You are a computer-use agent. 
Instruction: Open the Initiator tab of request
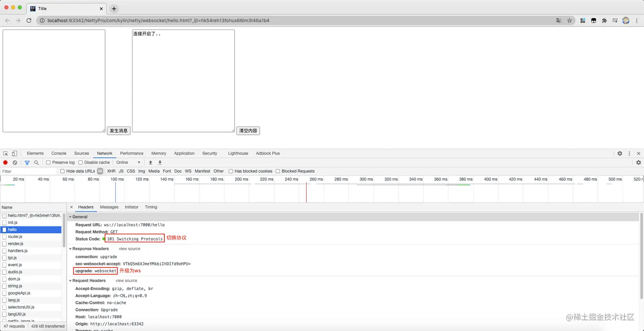point(132,207)
